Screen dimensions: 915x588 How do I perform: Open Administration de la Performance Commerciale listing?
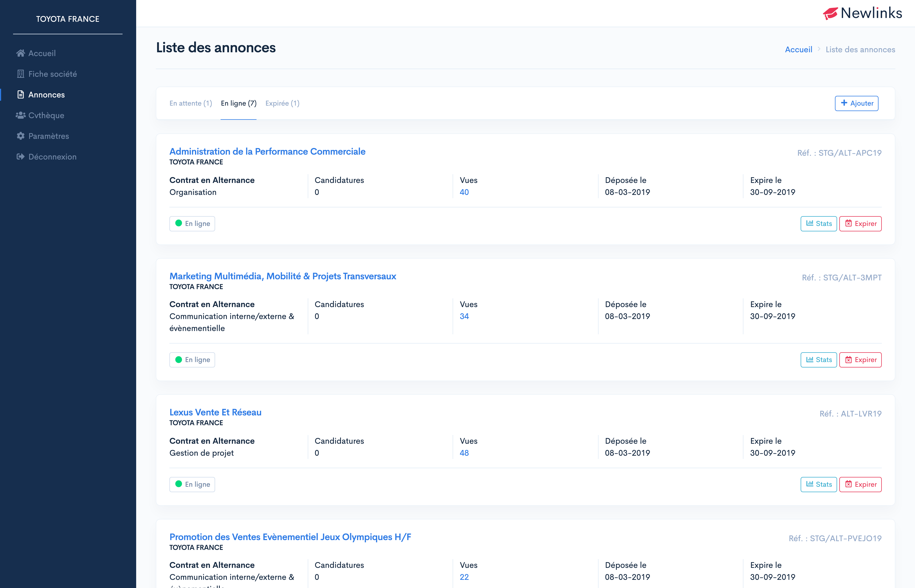(x=267, y=151)
